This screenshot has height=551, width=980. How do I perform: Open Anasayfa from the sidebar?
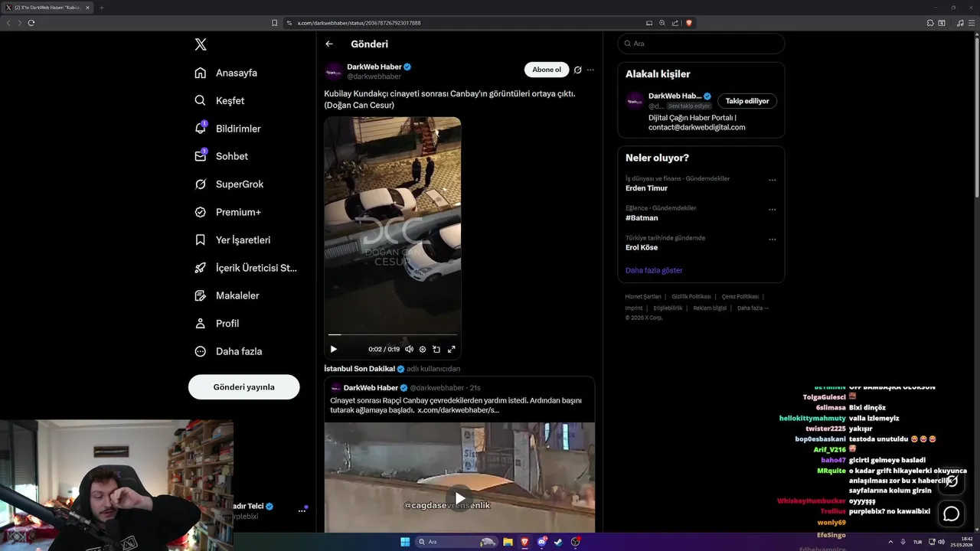pyautogui.click(x=226, y=73)
